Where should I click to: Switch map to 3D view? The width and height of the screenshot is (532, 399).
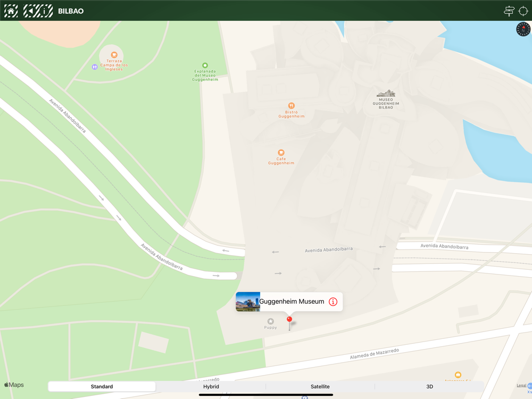pos(429,386)
